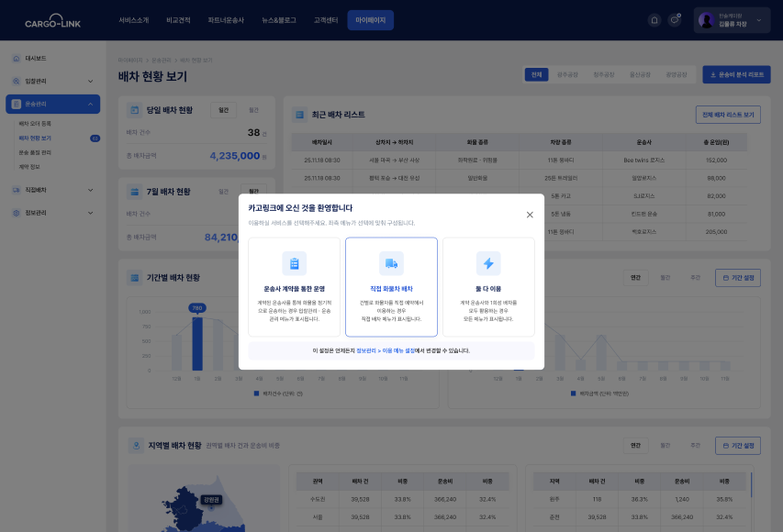Switch to the 광주공장 tab
This screenshot has height=532, width=783.
pos(568,75)
